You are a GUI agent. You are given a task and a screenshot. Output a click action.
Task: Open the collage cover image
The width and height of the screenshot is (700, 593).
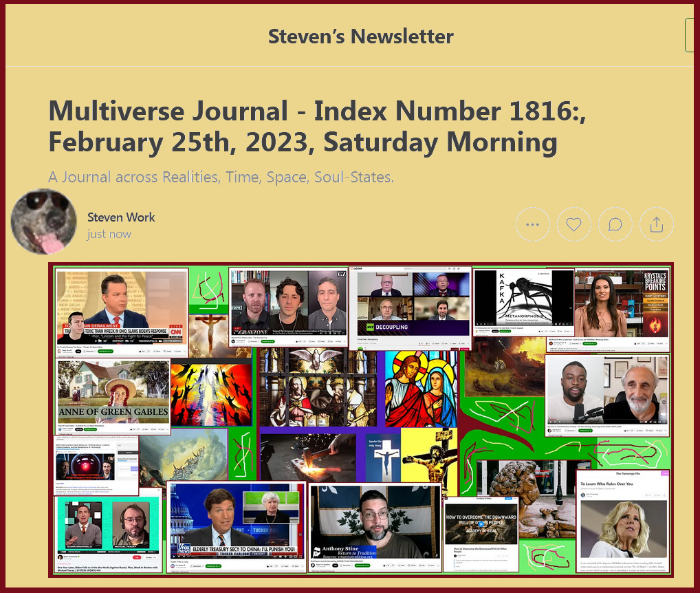[361, 420]
